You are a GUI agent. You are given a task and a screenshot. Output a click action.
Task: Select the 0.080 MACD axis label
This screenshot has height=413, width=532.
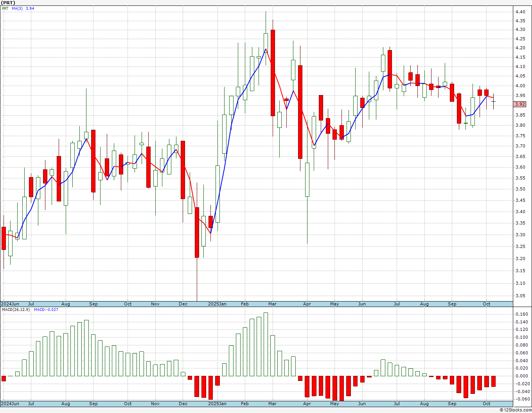pyautogui.click(x=521, y=345)
